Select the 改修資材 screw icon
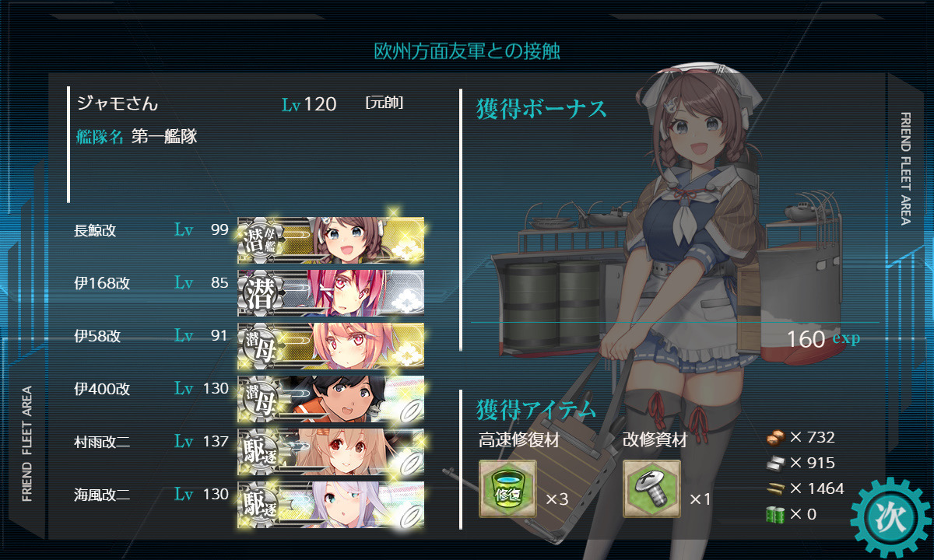The image size is (934, 560). click(x=651, y=488)
